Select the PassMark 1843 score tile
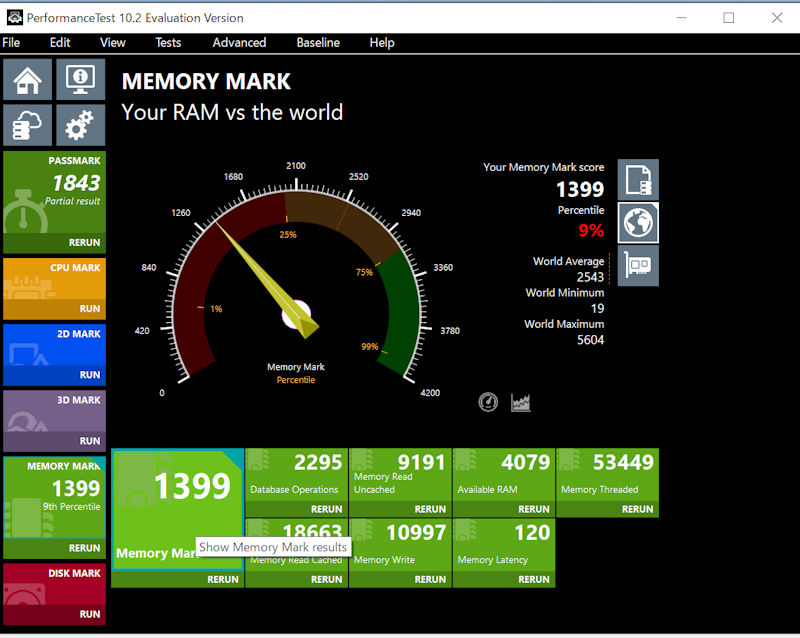Screen dimensions: 800x638 tap(55, 192)
